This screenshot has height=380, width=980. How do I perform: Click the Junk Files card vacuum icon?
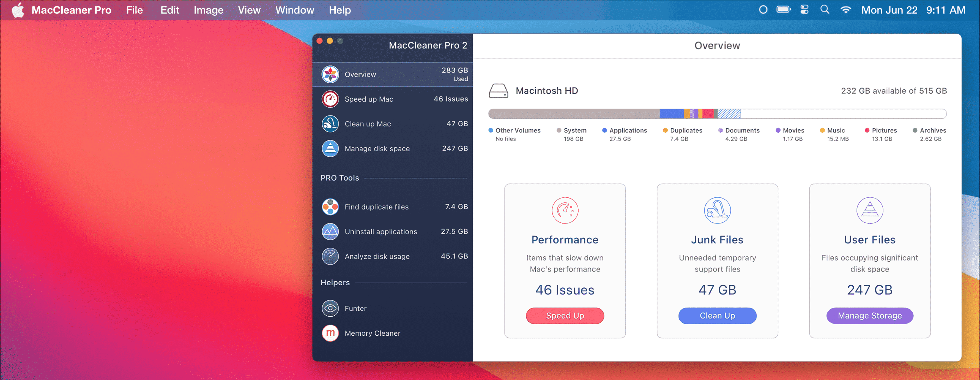click(717, 210)
